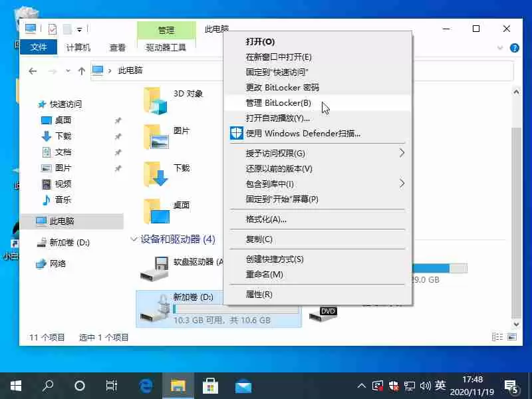Collapse the 设备和驱动器 (4) section
This screenshot has height=399, width=532.
134,239
